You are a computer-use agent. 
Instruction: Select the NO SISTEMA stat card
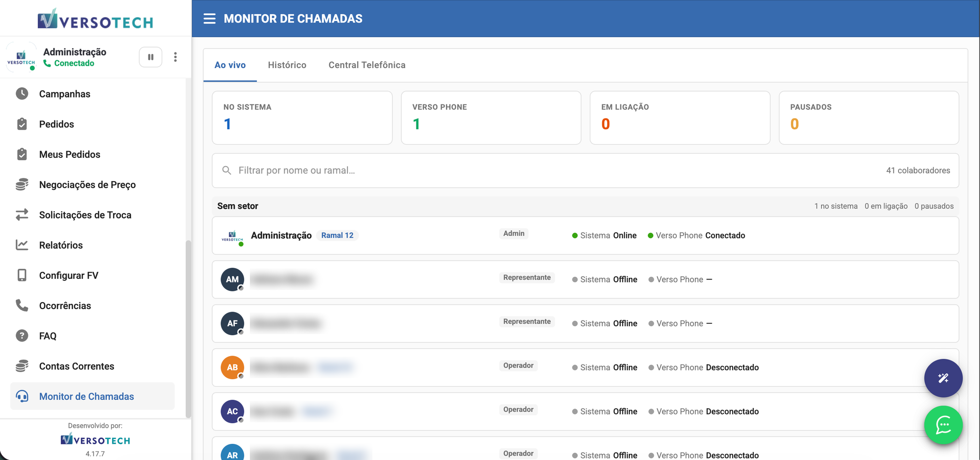click(302, 118)
